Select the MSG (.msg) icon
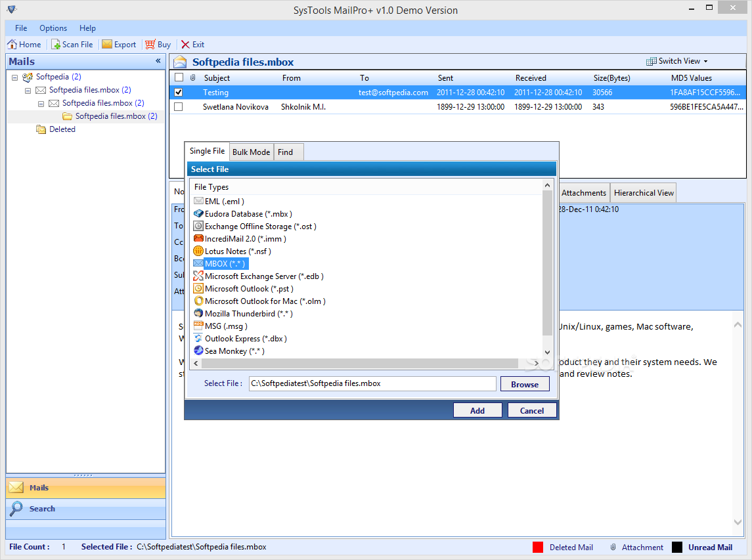Screen dimensions: 752x560 pyautogui.click(x=198, y=326)
